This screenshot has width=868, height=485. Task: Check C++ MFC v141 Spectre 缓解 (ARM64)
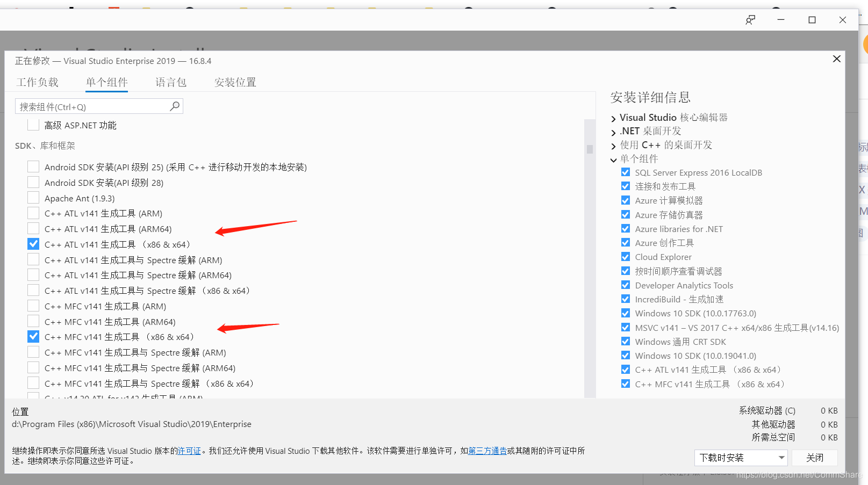pyautogui.click(x=33, y=367)
